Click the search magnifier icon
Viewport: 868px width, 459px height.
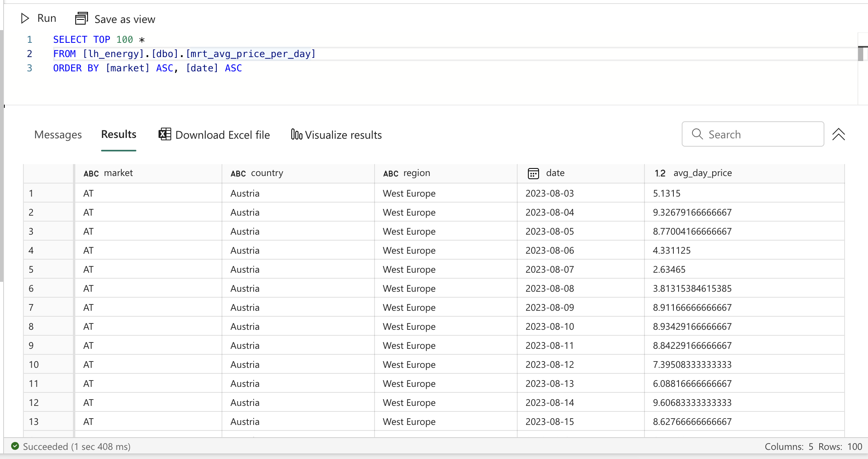697,134
